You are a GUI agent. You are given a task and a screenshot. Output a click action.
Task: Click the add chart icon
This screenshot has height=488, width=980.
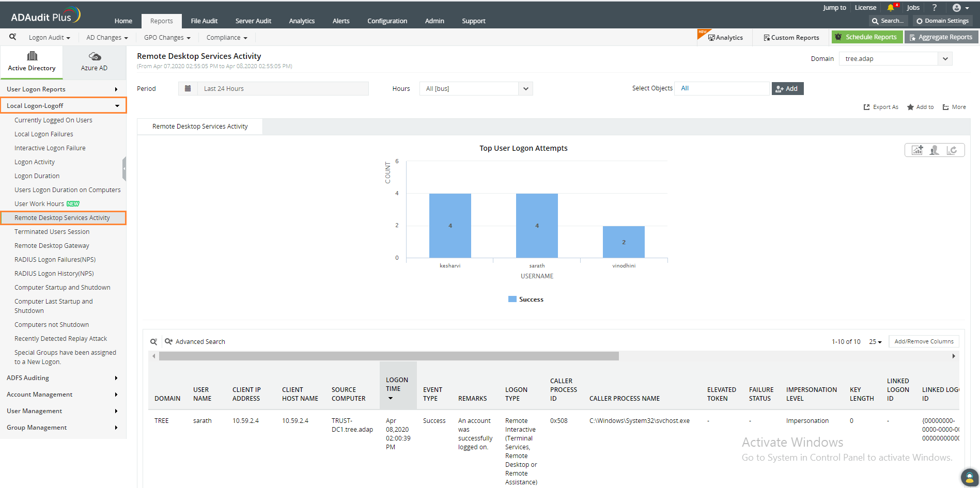pos(917,150)
